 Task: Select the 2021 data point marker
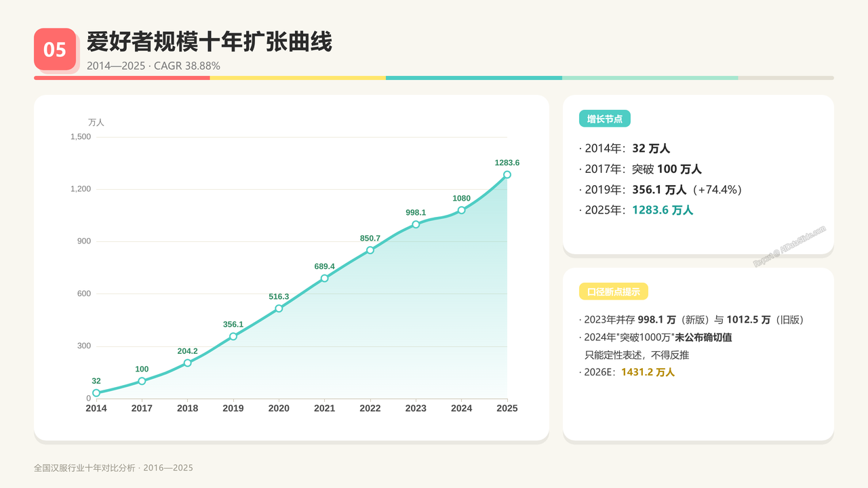325,279
